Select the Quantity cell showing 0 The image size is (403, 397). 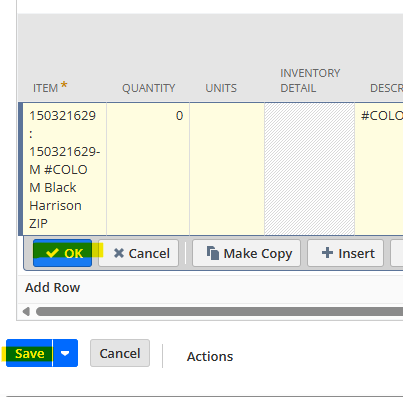click(x=148, y=169)
